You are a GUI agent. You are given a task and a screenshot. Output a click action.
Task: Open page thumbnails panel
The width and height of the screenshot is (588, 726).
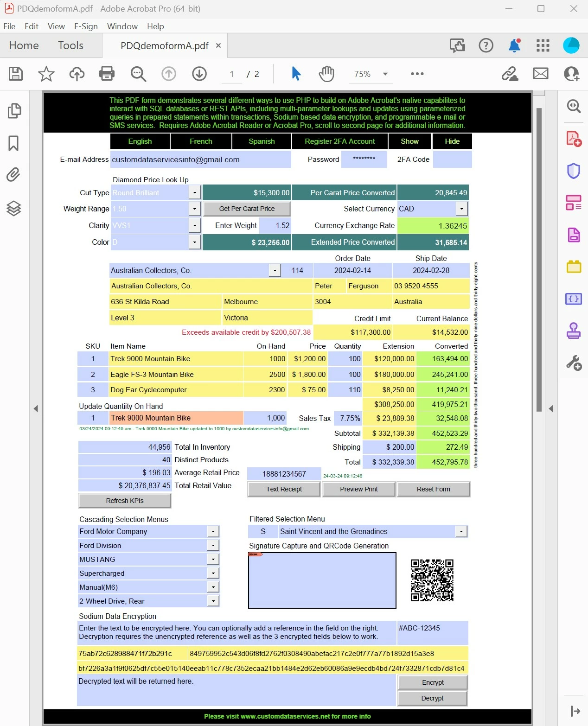(x=14, y=111)
